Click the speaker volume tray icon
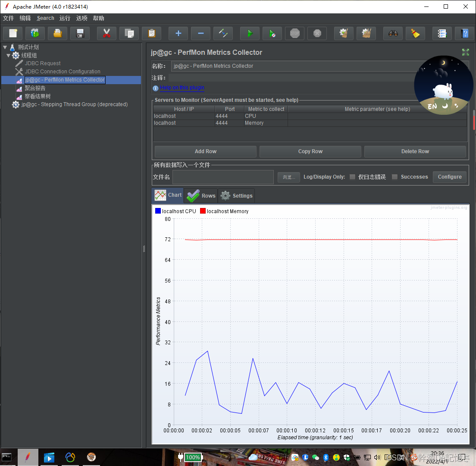Image resolution: width=476 pixels, height=466 pixels. (x=377, y=457)
